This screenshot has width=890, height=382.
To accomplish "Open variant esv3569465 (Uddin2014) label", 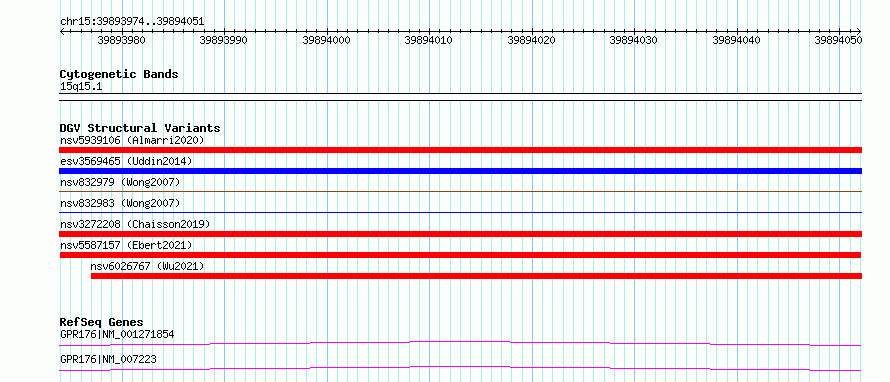I will pos(126,161).
